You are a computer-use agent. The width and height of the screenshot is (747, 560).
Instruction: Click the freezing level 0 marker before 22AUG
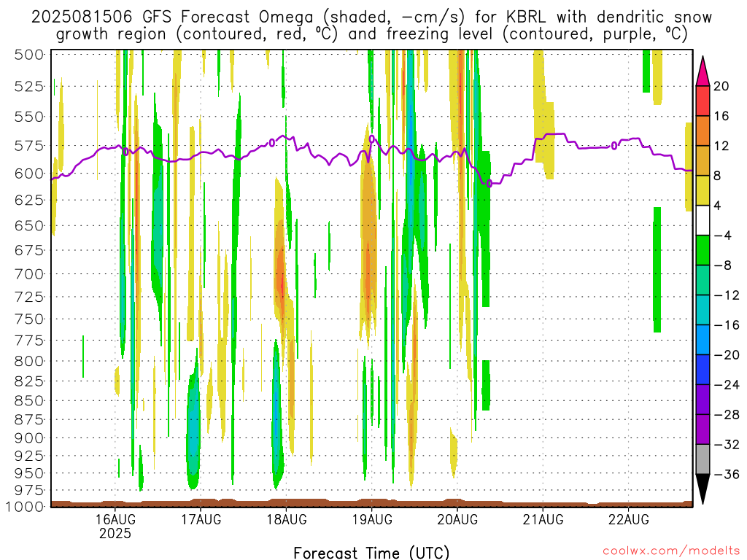coord(614,146)
